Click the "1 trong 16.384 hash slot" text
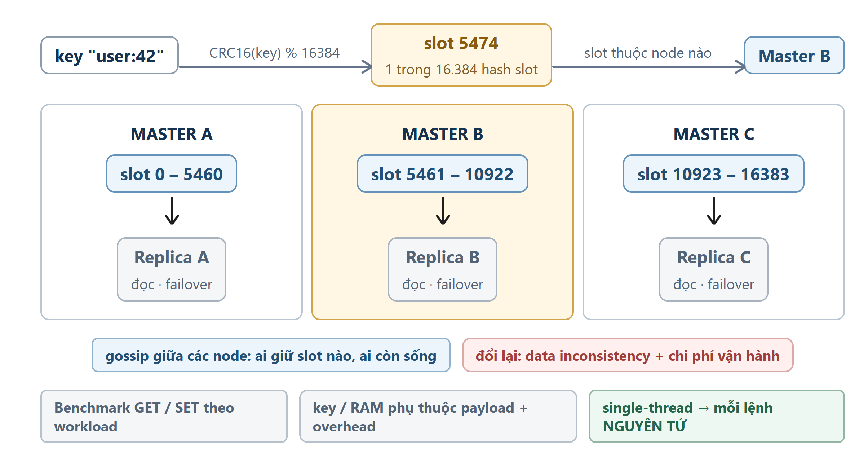868x466 pixels. pos(461,70)
